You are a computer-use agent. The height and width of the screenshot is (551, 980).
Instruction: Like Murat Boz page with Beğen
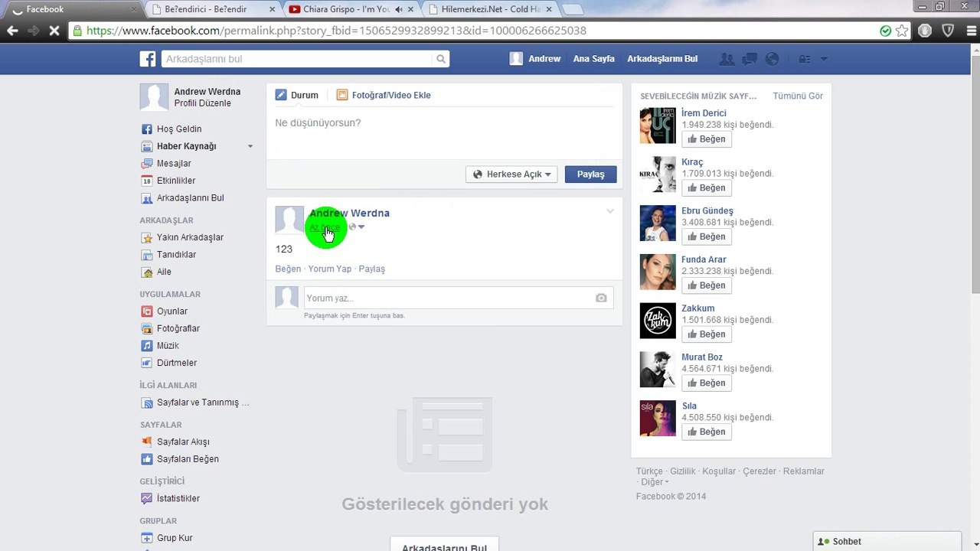pyautogui.click(x=706, y=383)
